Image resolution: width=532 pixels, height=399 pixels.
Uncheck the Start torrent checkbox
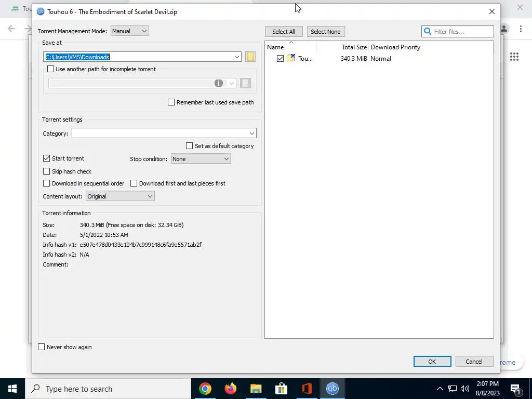(x=46, y=158)
